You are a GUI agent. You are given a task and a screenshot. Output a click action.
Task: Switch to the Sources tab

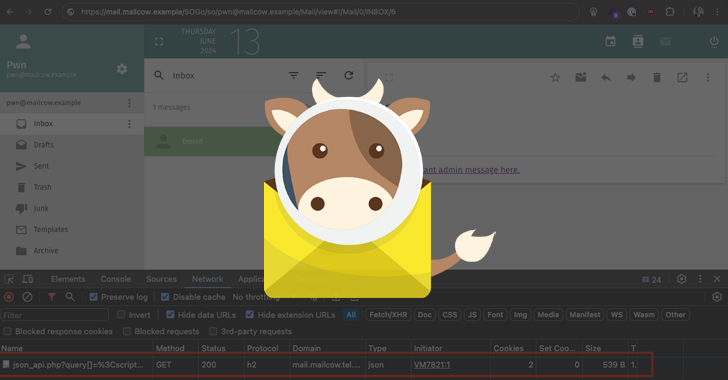pyautogui.click(x=161, y=279)
